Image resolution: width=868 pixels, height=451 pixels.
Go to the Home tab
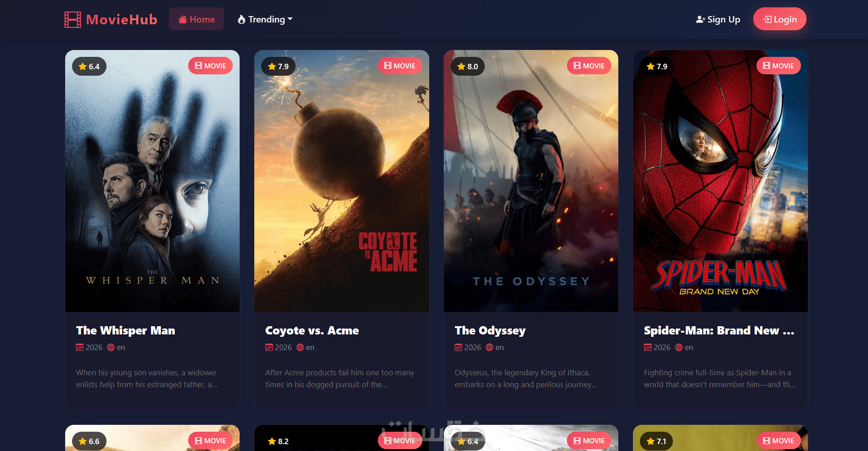[x=196, y=19]
